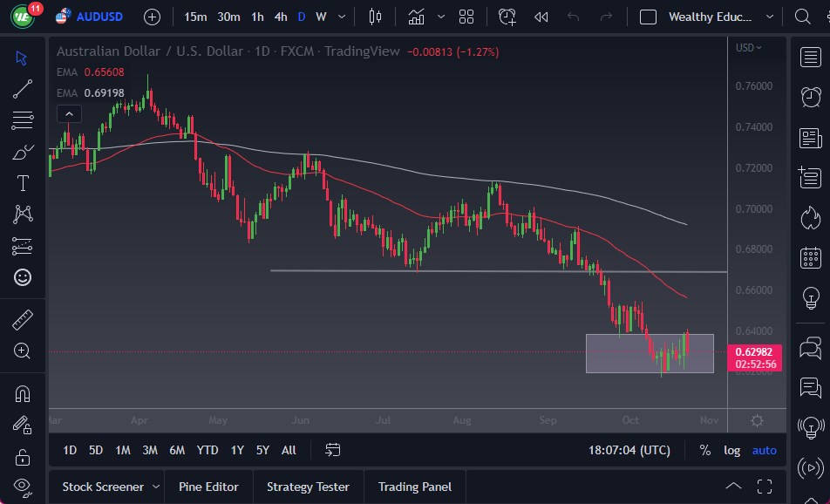
Task: Enable logarithmic price scale
Action: click(731, 450)
